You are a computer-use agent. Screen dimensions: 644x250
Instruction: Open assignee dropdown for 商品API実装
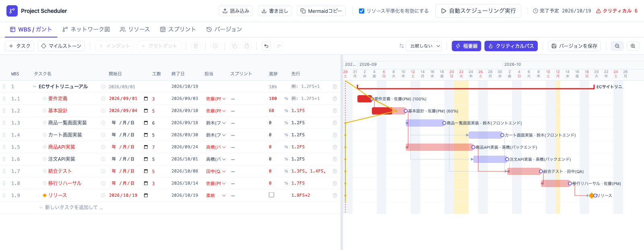click(216, 147)
